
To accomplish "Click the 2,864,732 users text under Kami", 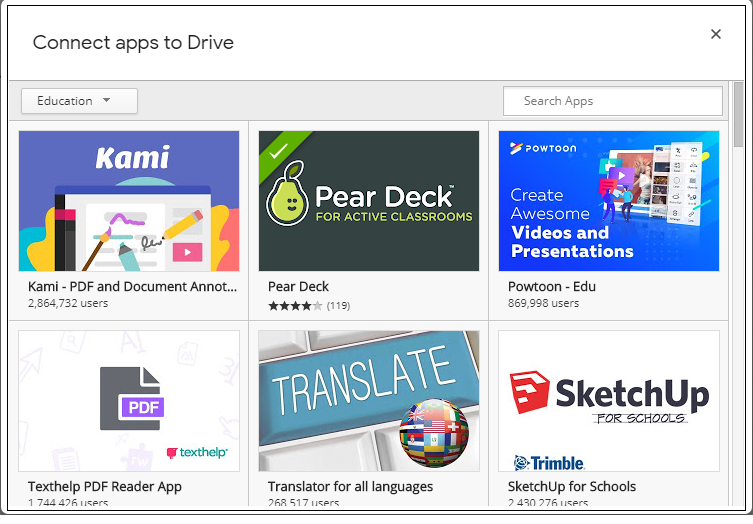I will [x=68, y=303].
